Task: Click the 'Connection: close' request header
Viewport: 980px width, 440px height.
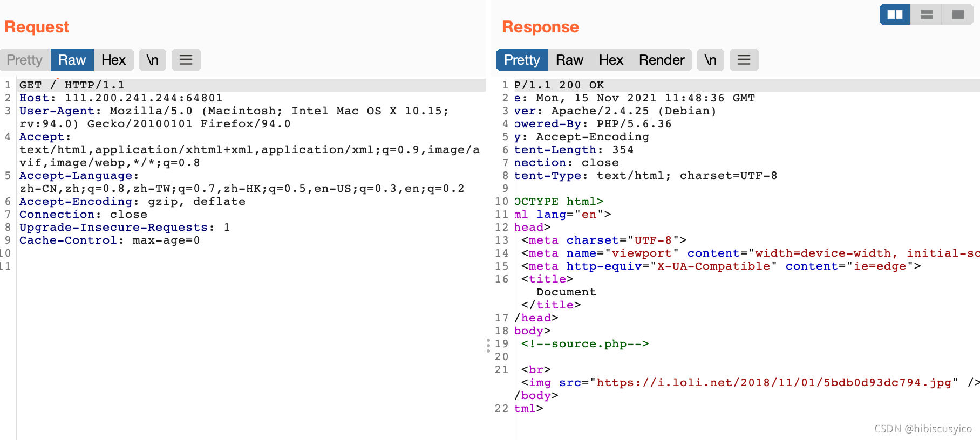Action: (83, 215)
